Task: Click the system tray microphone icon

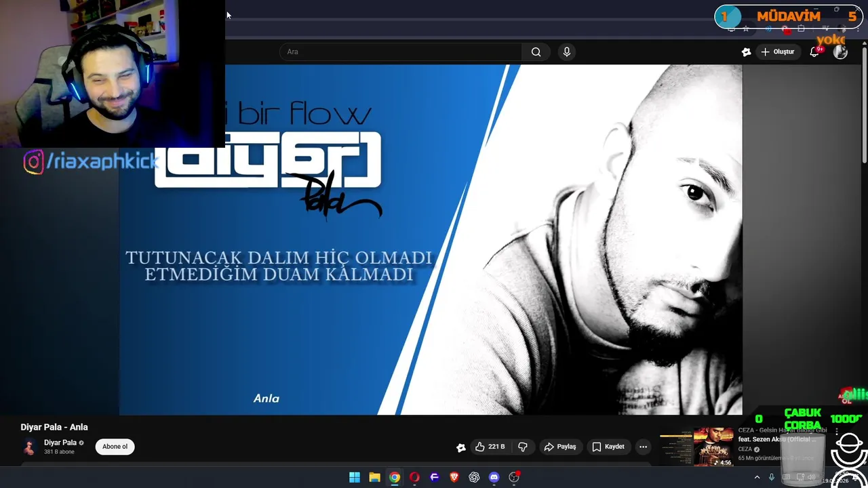Action: coord(771,477)
